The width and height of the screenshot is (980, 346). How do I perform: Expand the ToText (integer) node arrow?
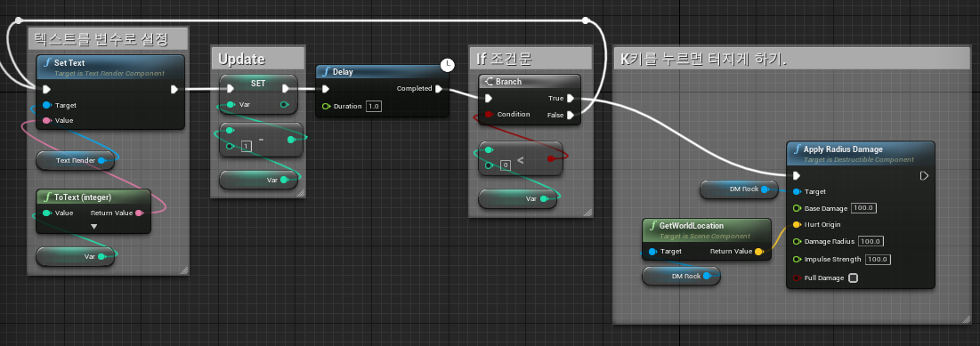coord(93,226)
